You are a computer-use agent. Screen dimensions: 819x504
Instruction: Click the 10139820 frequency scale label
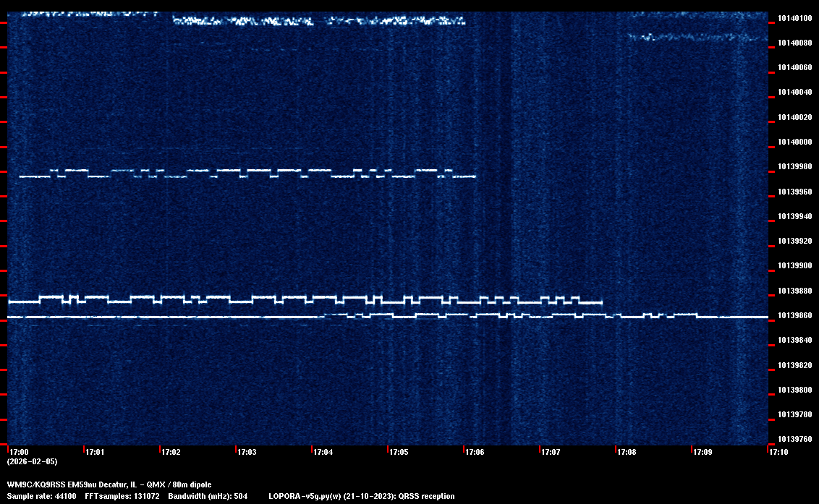(794, 365)
